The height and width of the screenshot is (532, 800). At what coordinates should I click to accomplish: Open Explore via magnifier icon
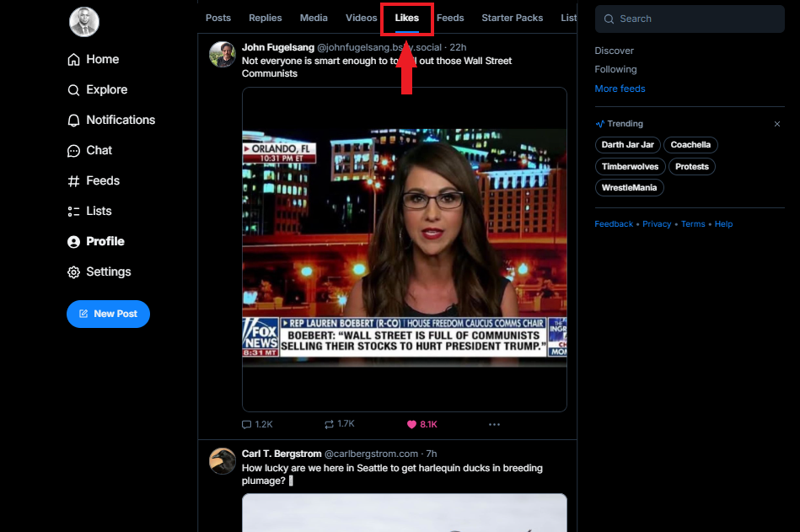click(x=73, y=90)
